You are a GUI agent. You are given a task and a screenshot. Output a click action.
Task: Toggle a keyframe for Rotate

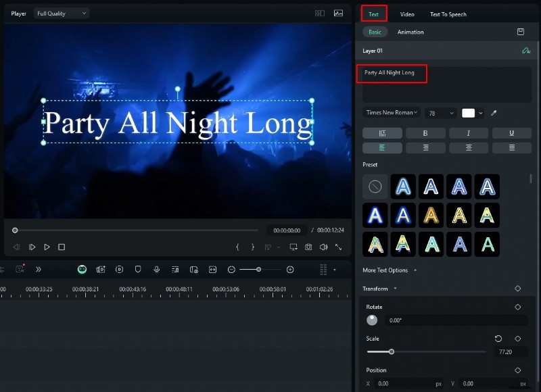(x=517, y=307)
